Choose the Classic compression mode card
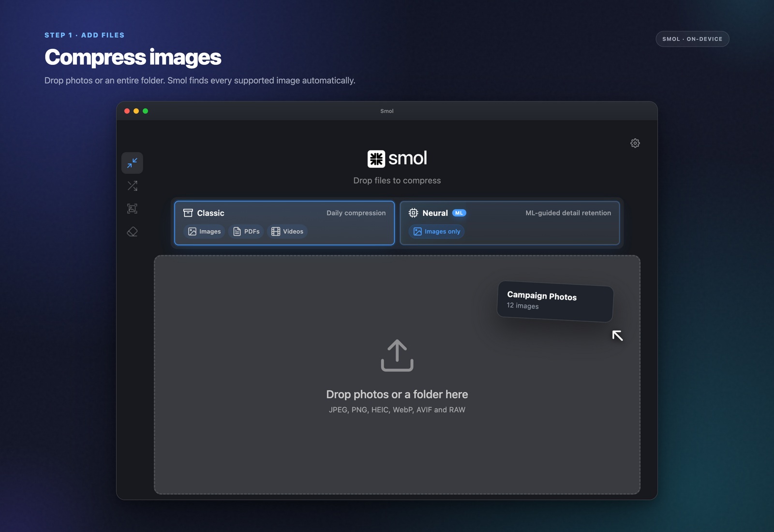774x532 pixels. (x=284, y=223)
